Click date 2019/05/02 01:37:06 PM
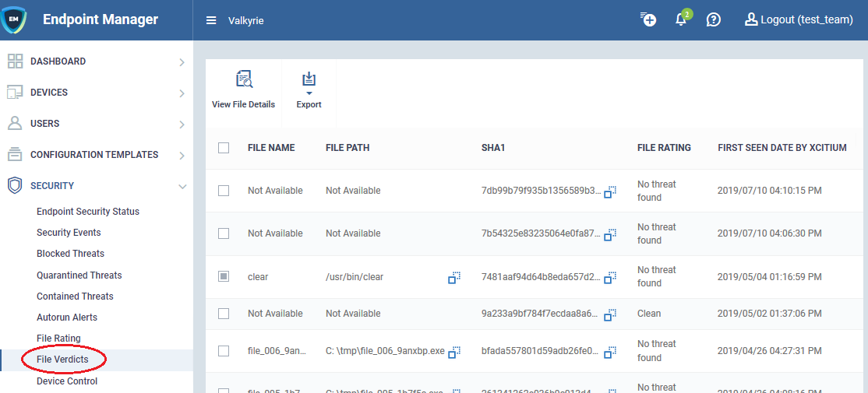This screenshot has height=393, width=868. [770, 314]
